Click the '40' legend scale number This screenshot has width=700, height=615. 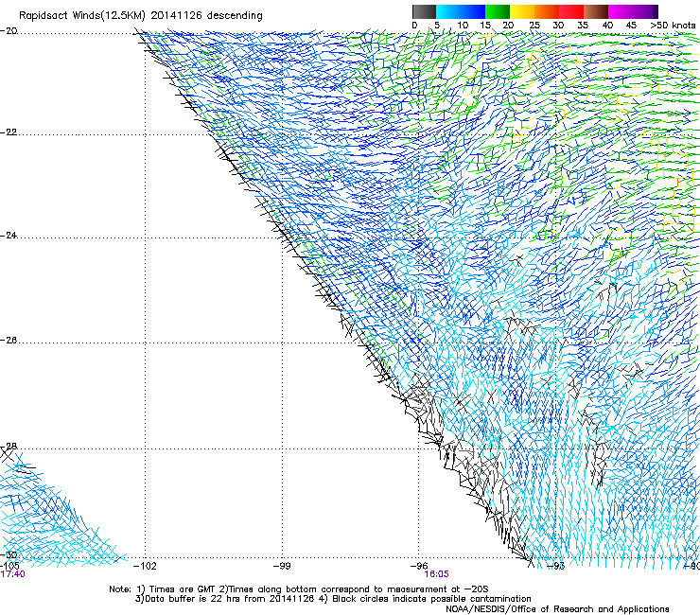[x=607, y=26]
